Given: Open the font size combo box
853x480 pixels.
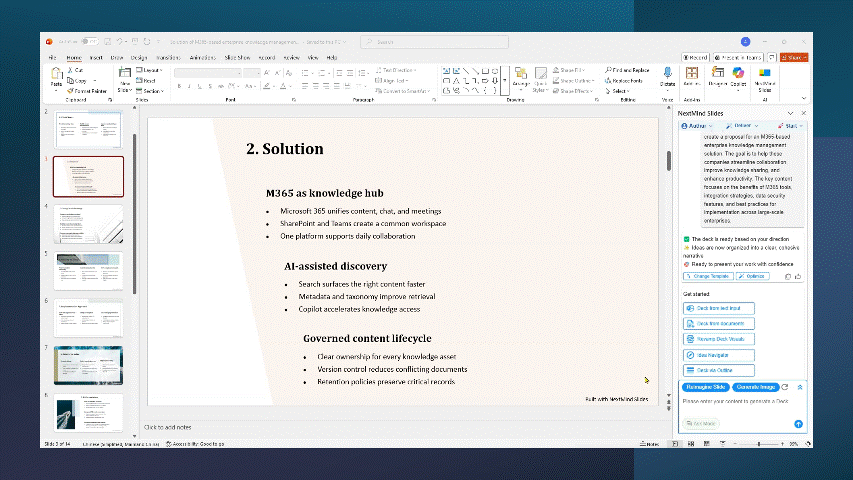Looking at the screenshot, I should coord(252,73).
